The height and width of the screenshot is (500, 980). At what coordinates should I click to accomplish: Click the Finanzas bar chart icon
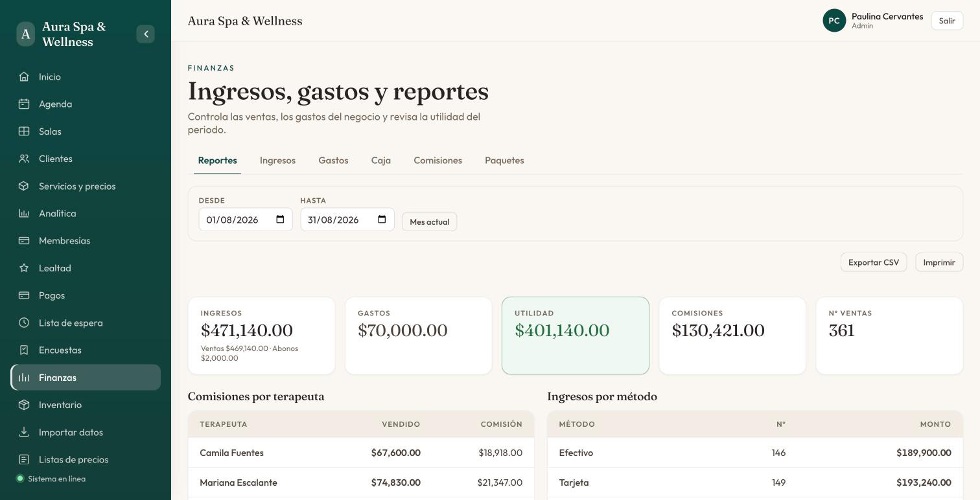tap(24, 377)
